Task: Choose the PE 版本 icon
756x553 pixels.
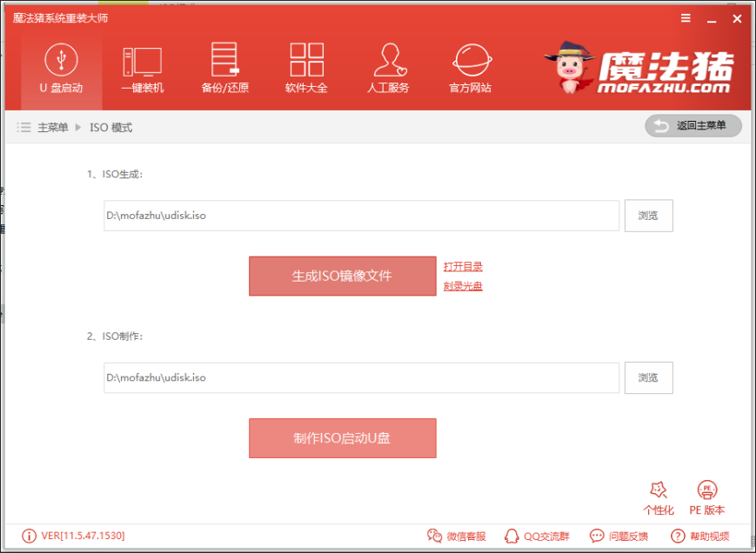Action: pyautogui.click(x=707, y=490)
